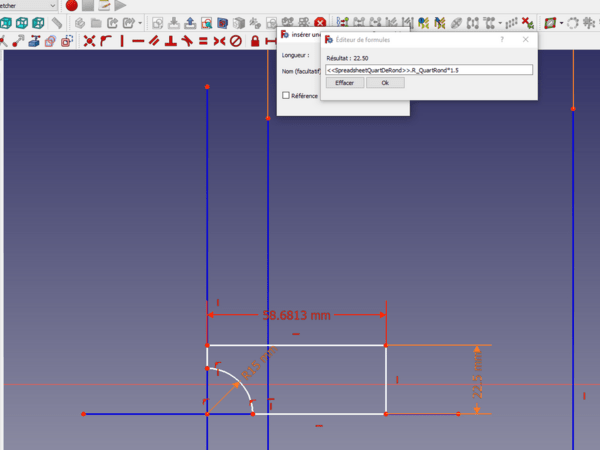Enable the Référence checkbox
The image size is (600, 450).
coord(286,96)
